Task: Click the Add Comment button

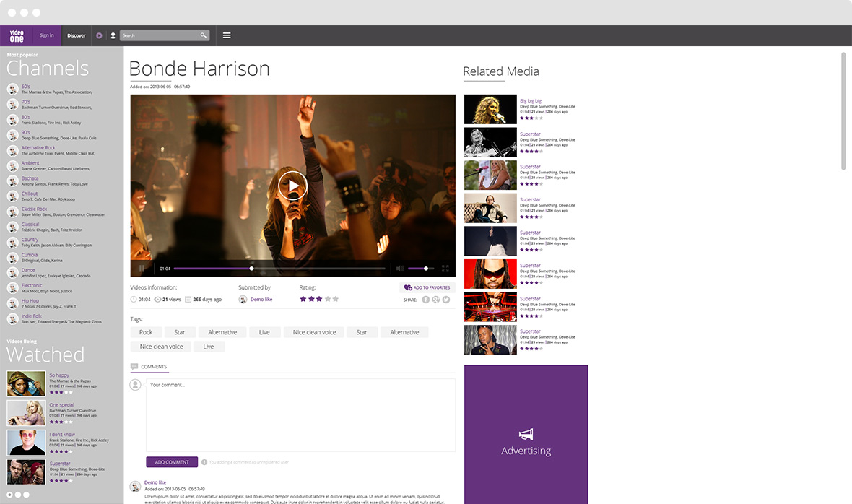Action: click(172, 462)
